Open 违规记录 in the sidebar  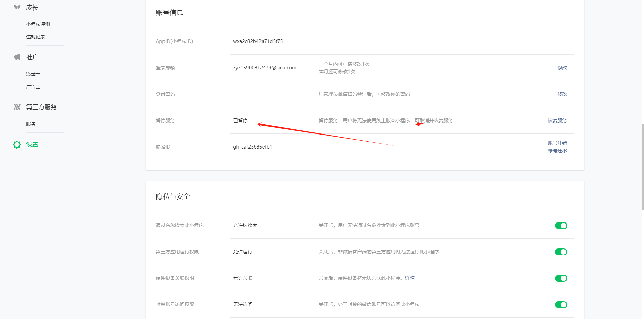pyautogui.click(x=36, y=37)
